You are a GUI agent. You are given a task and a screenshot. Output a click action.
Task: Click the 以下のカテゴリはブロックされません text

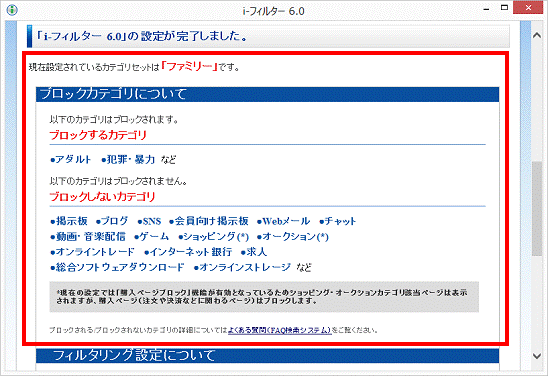118,181
